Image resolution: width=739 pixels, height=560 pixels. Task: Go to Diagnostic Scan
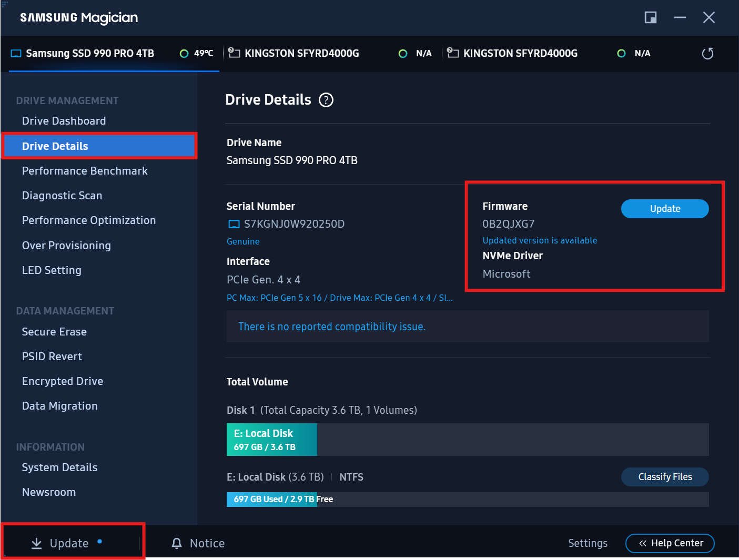(x=62, y=196)
